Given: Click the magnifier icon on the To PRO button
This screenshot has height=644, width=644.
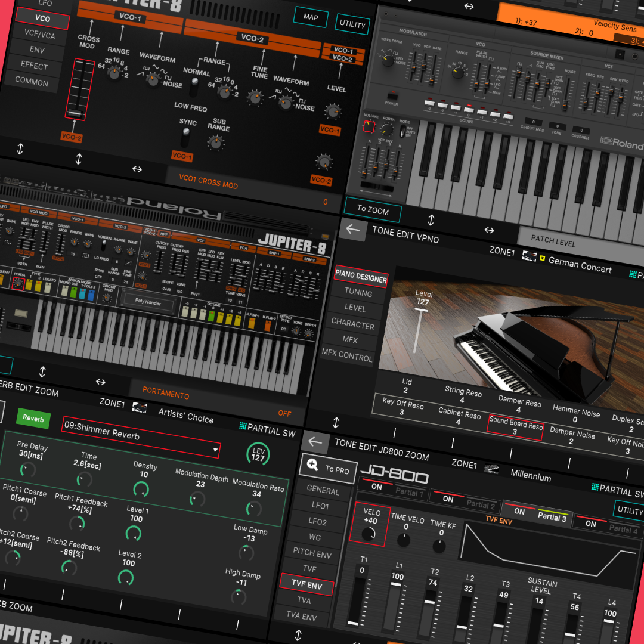Looking at the screenshot, I should pos(312,465).
